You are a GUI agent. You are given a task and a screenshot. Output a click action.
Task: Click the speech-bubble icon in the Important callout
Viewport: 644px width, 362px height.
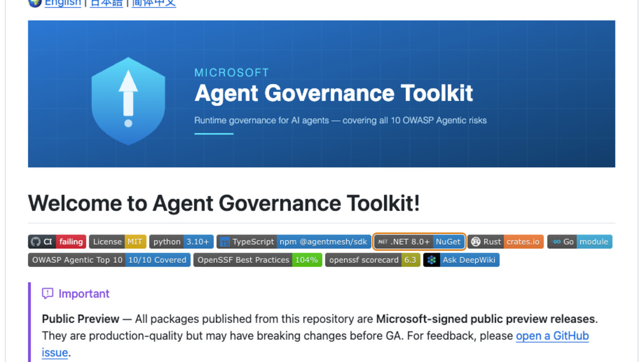tap(47, 293)
